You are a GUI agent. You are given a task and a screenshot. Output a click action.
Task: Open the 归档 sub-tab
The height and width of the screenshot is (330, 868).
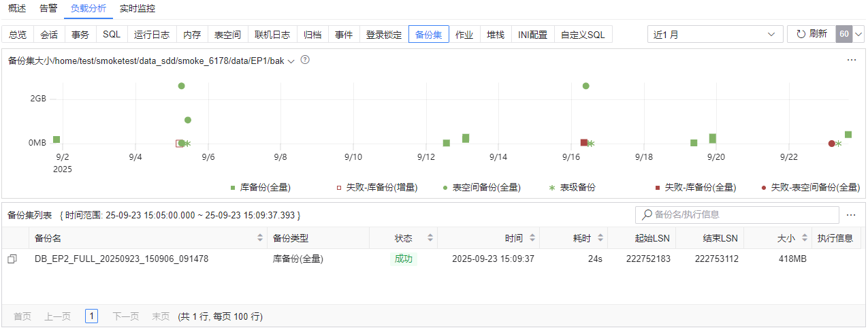(312, 34)
